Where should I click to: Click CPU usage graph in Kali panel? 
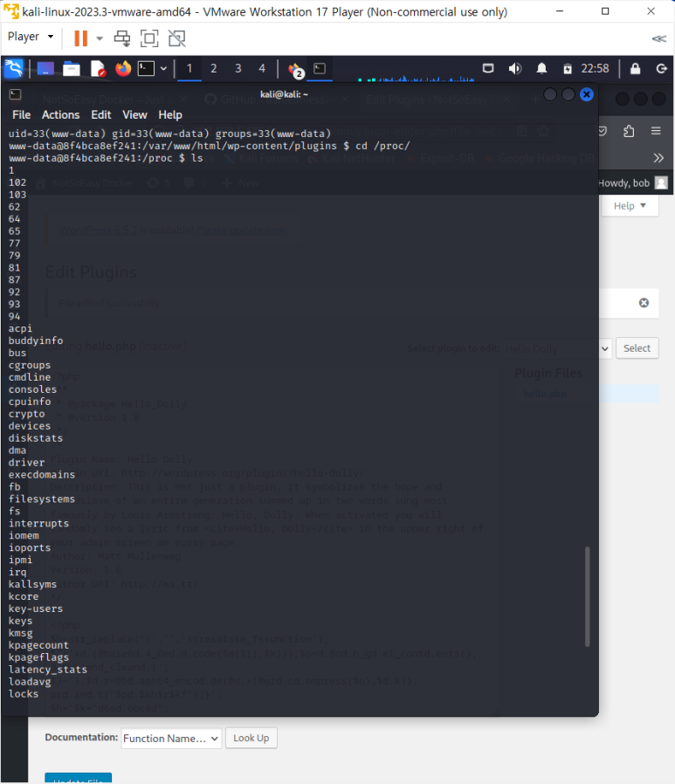pos(416,78)
